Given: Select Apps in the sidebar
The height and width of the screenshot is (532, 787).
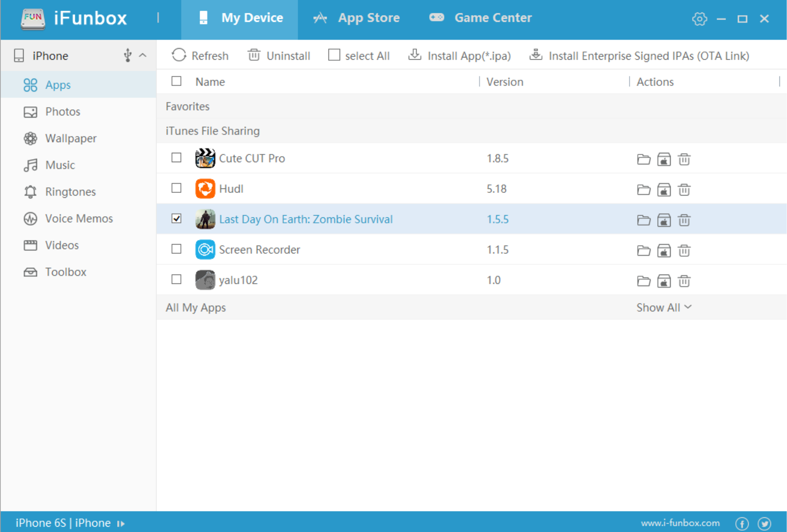Looking at the screenshot, I should (x=78, y=85).
